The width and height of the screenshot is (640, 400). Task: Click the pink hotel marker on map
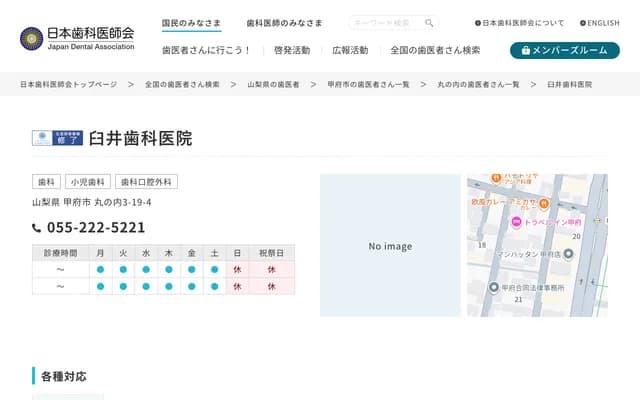tap(517, 222)
